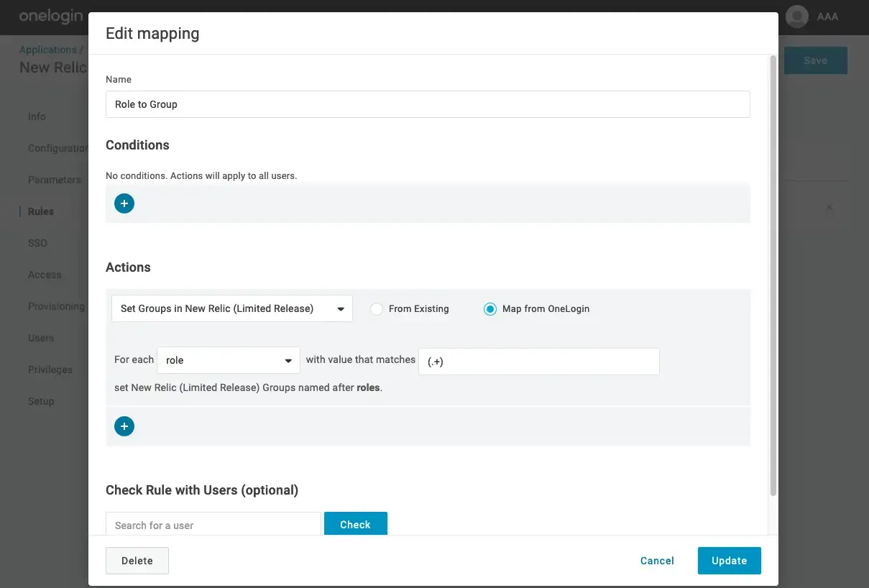Select the Map from OneLogin radio option
Image resolution: width=869 pixels, height=588 pixels.
pyautogui.click(x=490, y=309)
